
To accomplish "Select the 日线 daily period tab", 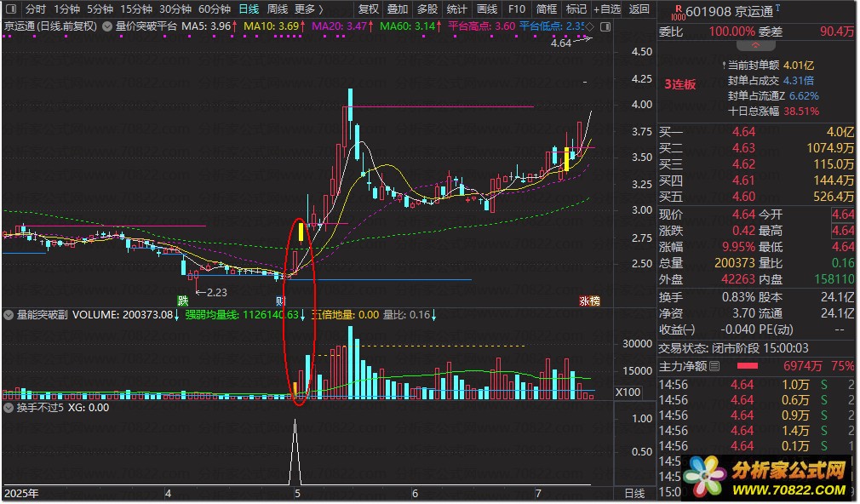I will [249, 9].
